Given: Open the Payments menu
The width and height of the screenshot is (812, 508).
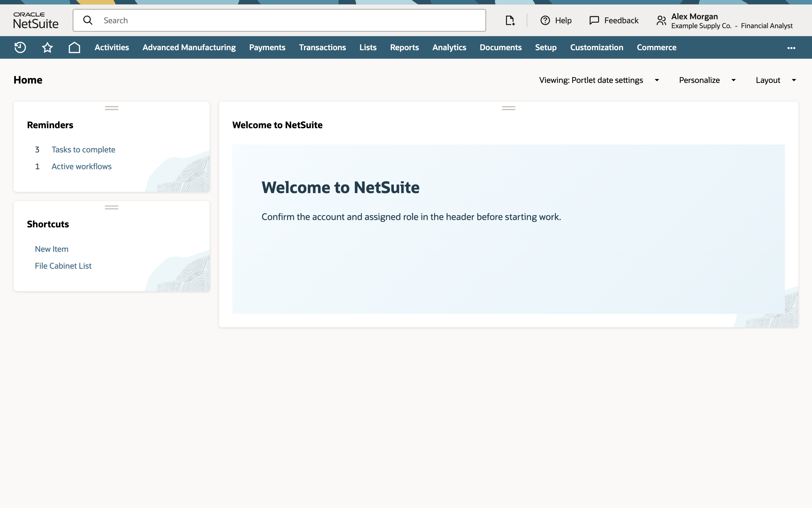Looking at the screenshot, I should pyautogui.click(x=267, y=47).
